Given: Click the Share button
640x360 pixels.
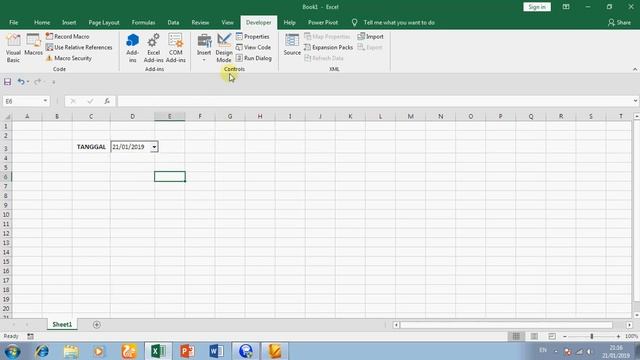Looking at the screenshot, I should (619, 22).
